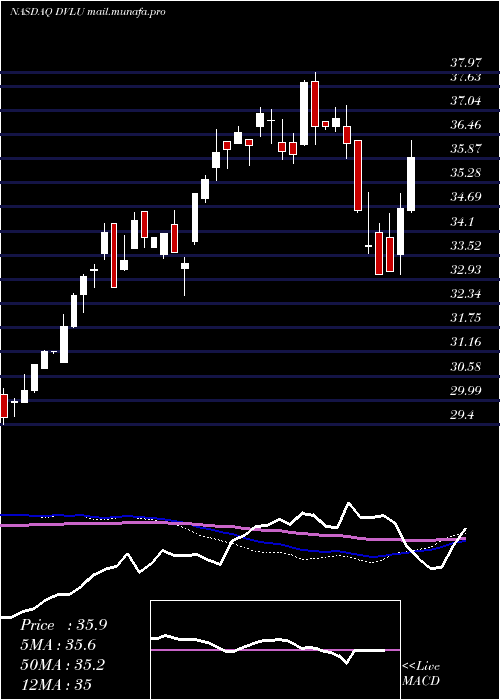Image resolution: width=500 pixels, height=700 pixels.
Task: Select the 36.46 price axis label
Action: [465, 125]
